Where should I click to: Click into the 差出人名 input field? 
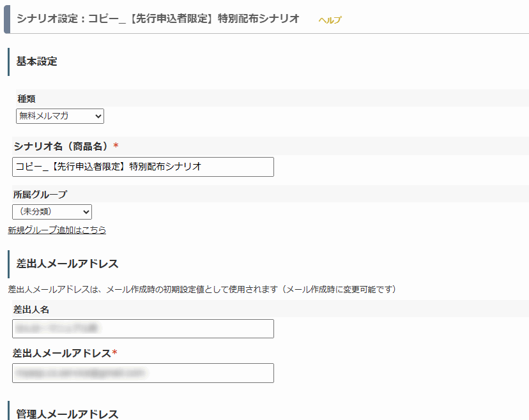[x=143, y=329]
